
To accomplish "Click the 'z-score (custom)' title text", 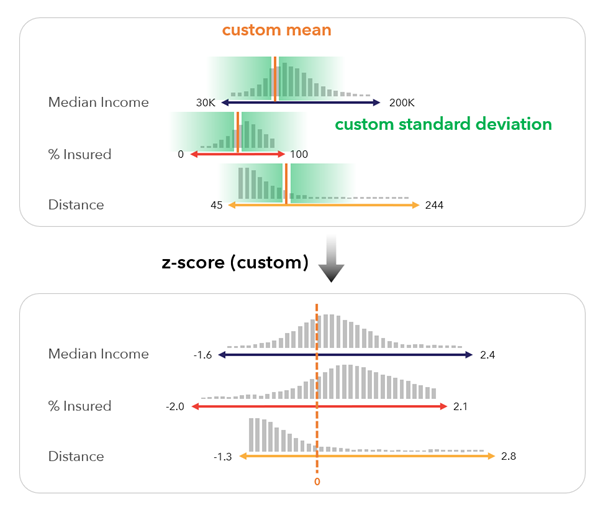I will pos(235,263).
